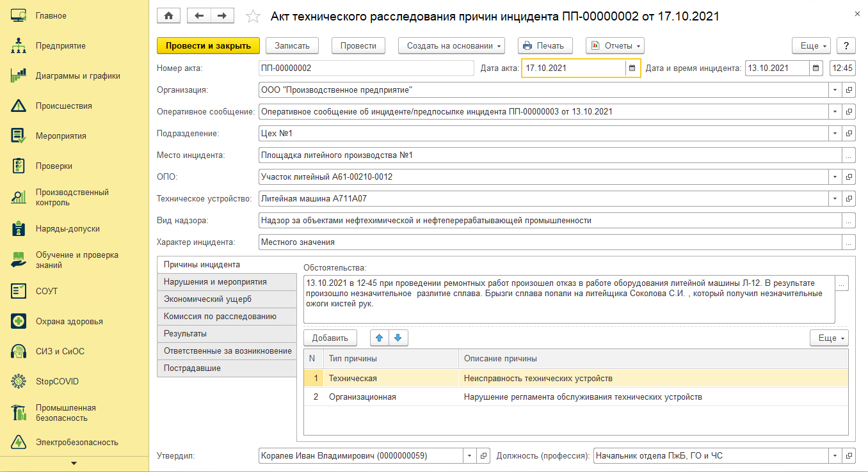This screenshot has width=868, height=472.
Task: Click the Записать button
Action: 292,45
